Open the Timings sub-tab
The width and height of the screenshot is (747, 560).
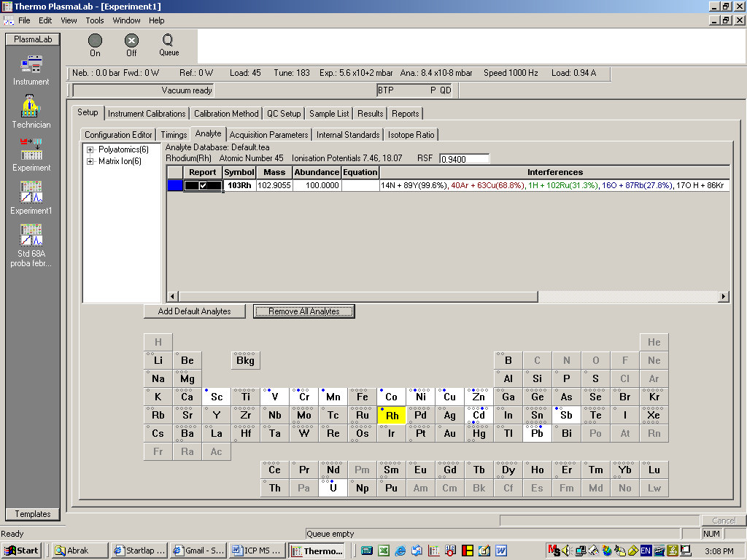174,135
